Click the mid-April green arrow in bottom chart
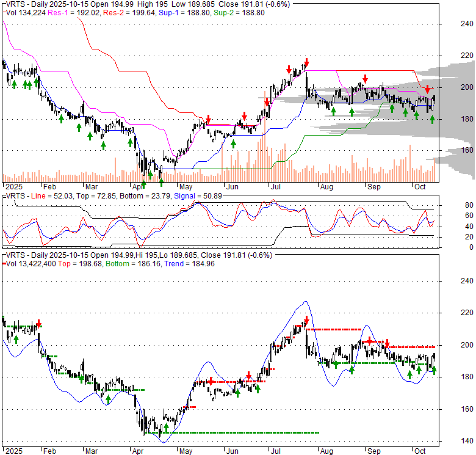 tap(166, 428)
